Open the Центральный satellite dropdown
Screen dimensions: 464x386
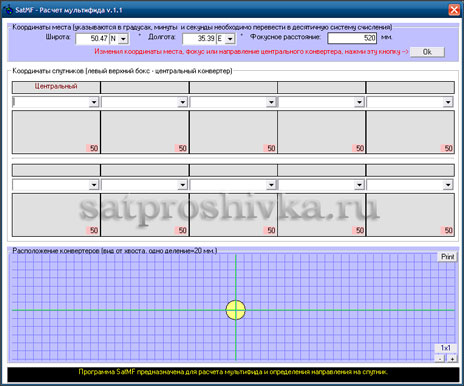(94, 102)
